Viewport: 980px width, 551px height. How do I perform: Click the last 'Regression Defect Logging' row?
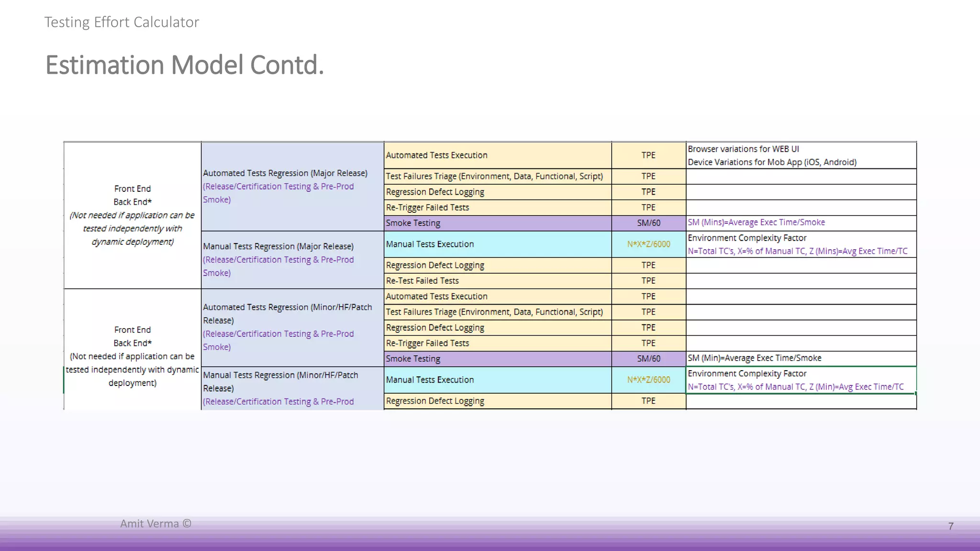pyautogui.click(x=497, y=401)
